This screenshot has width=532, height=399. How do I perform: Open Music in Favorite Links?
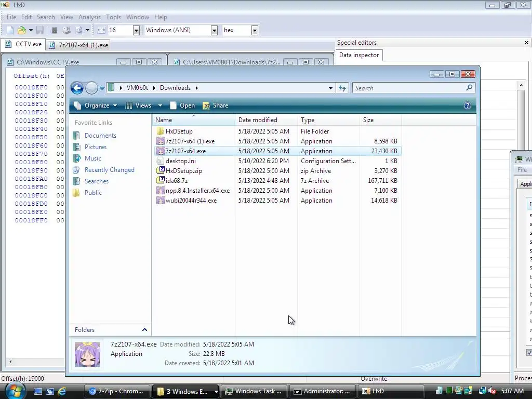click(x=92, y=158)
